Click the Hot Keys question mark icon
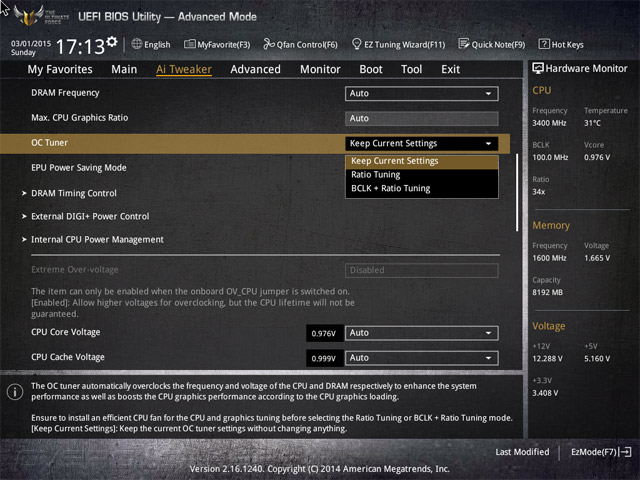 [544, 44]
